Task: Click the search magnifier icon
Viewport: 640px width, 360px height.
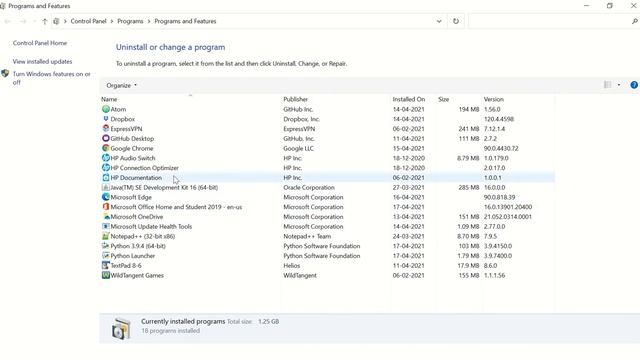Action: pyautogui.click(x=634, y=21)
